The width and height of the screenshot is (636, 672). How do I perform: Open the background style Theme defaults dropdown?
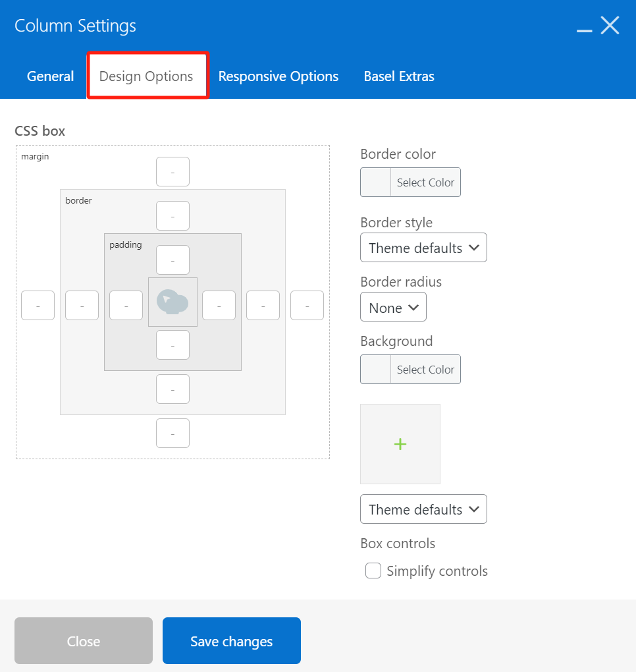point(423,509)
